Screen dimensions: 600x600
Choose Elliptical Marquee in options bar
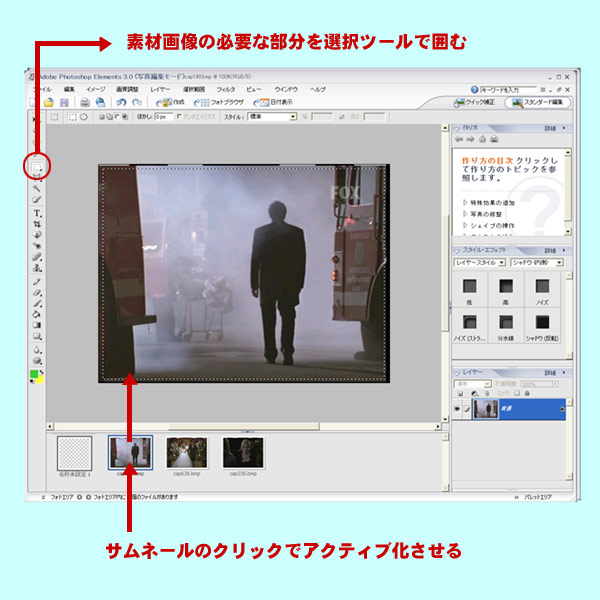[83, 117]
